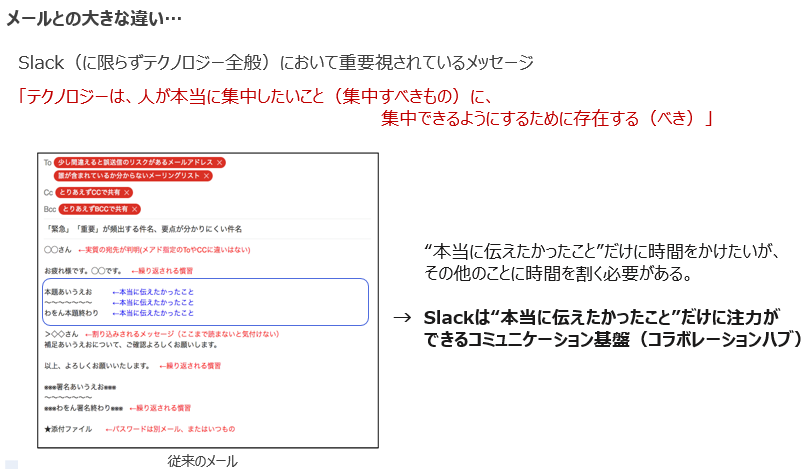Click the subject line 「緊急」「重要」が頻出する件名
The height and width of the screenshot is (469, 806).
tap(143, 229)
